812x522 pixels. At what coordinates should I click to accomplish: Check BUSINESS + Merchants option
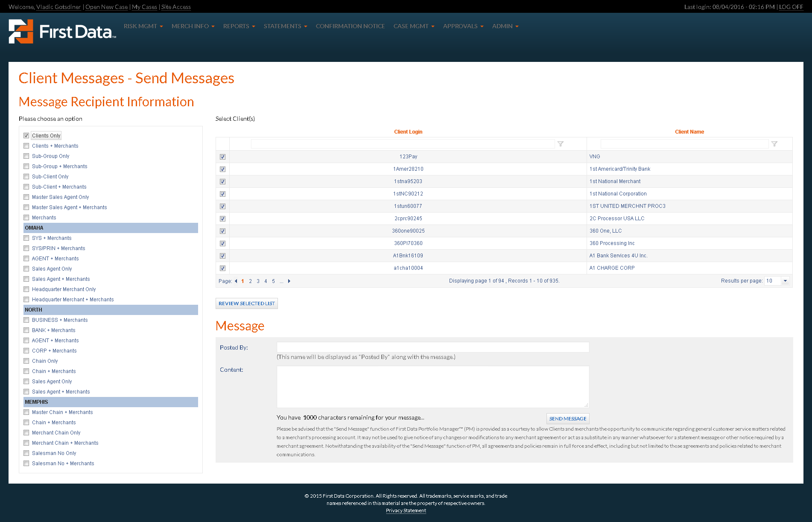pos(26,320)
